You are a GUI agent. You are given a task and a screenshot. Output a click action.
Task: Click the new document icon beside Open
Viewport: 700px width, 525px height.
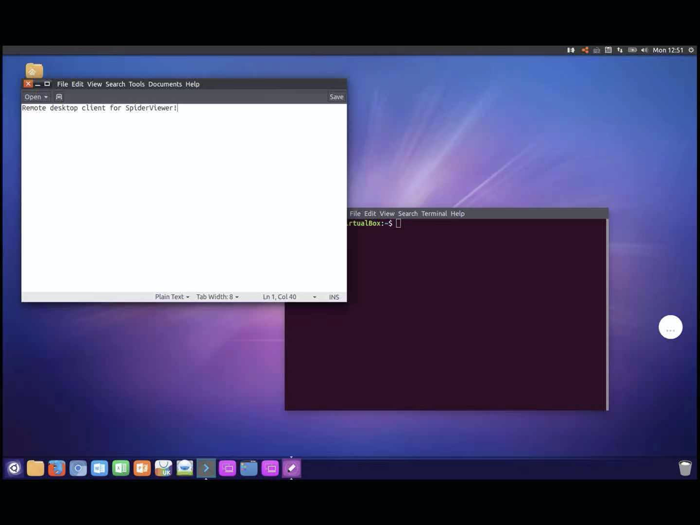59,97
